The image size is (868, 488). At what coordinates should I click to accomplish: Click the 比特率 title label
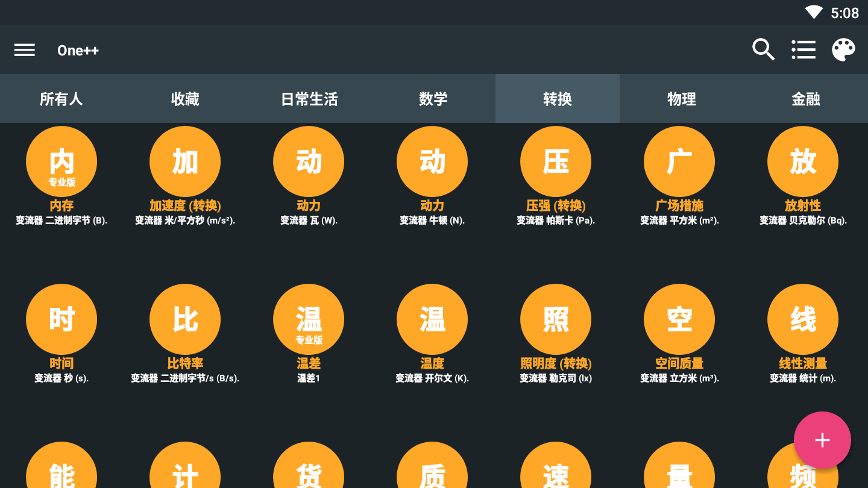point(185,364)
